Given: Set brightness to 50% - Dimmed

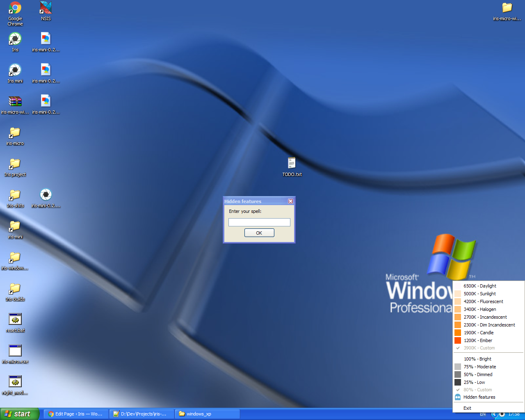Looking at the screenshot, I should [x=488, y=374].
